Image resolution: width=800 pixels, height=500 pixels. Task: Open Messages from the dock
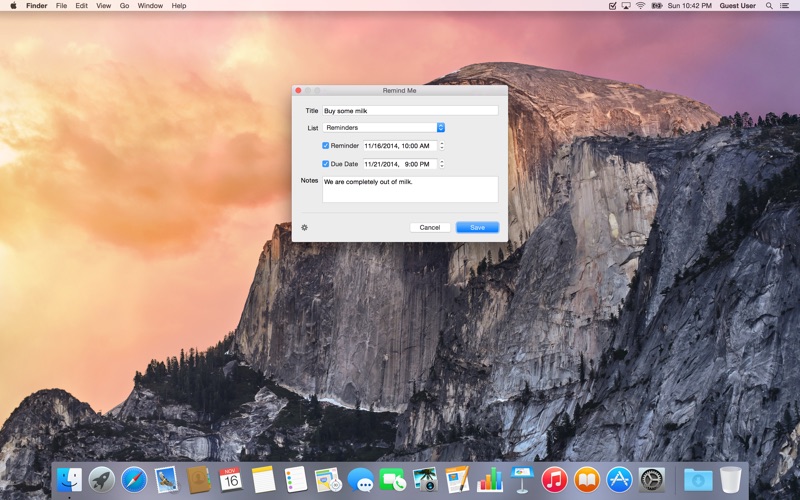click(x=360, y=480)
